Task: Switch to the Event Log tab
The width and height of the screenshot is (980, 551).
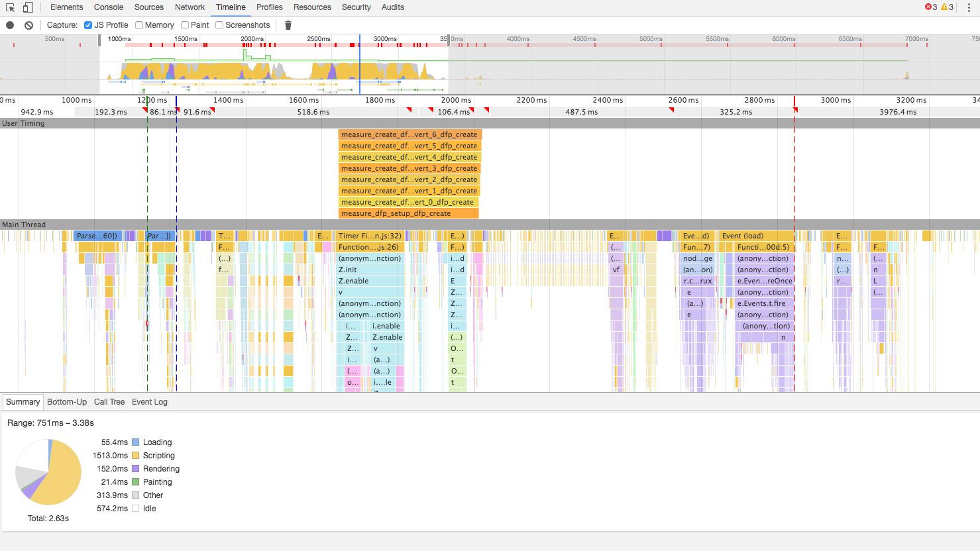Action: pos(150,402)
